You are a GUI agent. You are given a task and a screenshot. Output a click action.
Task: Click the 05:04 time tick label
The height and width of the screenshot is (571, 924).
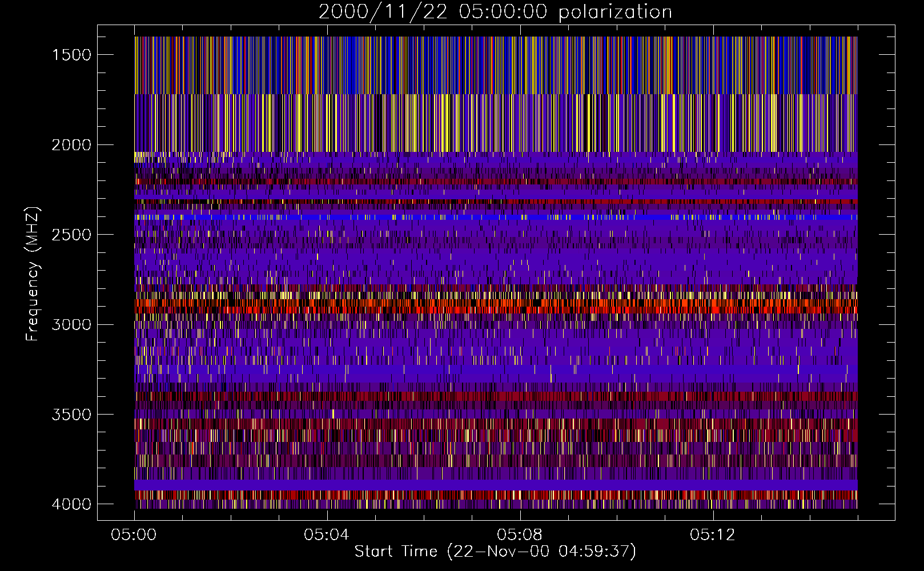point(327,535)
